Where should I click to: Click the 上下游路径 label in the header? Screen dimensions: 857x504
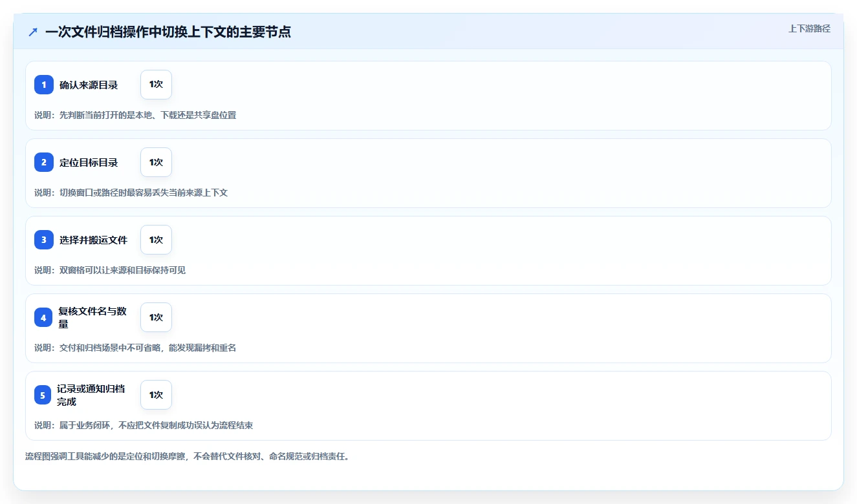click(x=809, y=28)
